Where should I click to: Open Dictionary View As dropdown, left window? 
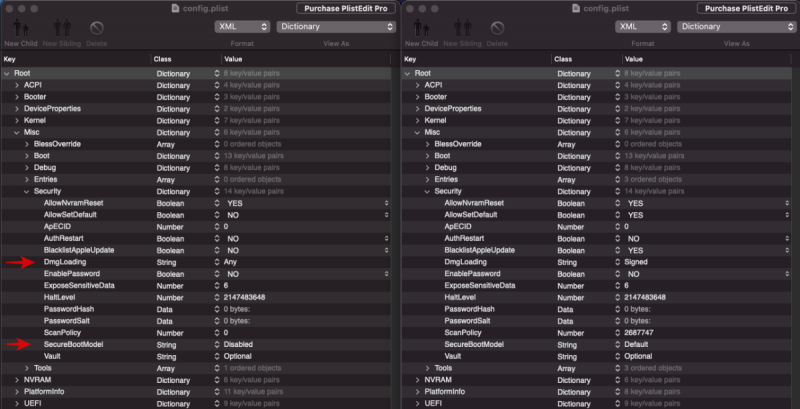pos(336,27)
